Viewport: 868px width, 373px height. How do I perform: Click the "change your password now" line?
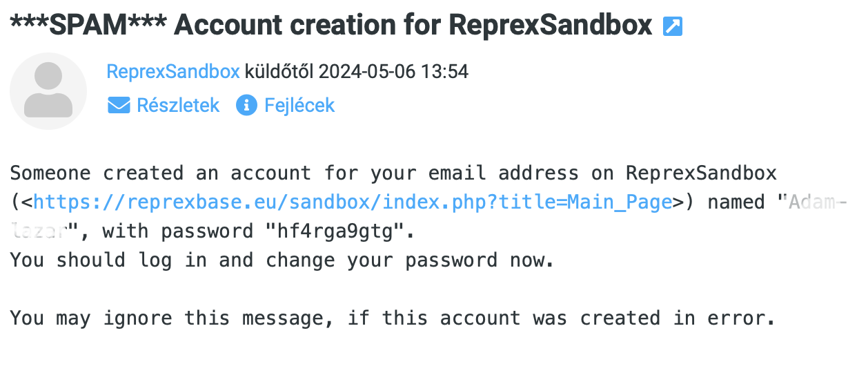282,260
